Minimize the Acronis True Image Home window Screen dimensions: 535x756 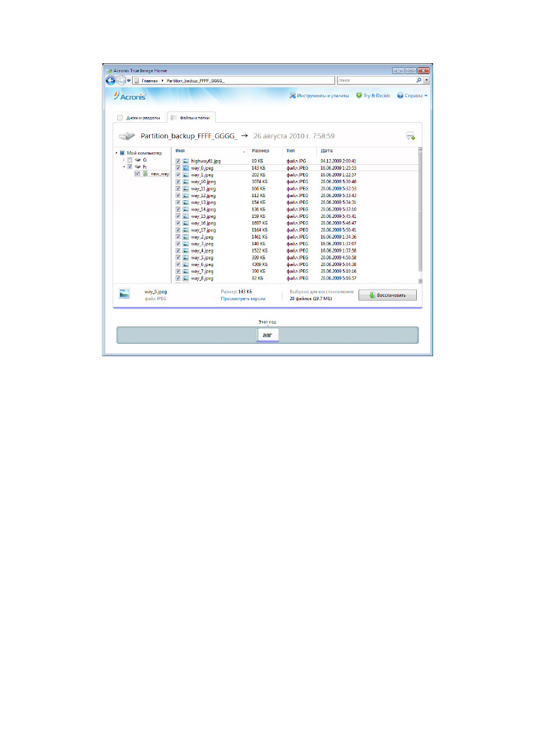click(398, 71)
